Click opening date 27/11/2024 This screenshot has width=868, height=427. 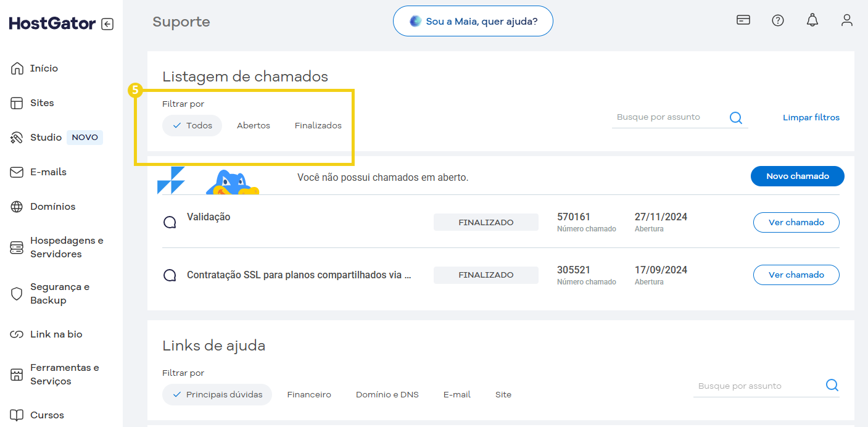click(x=661, y=217)
